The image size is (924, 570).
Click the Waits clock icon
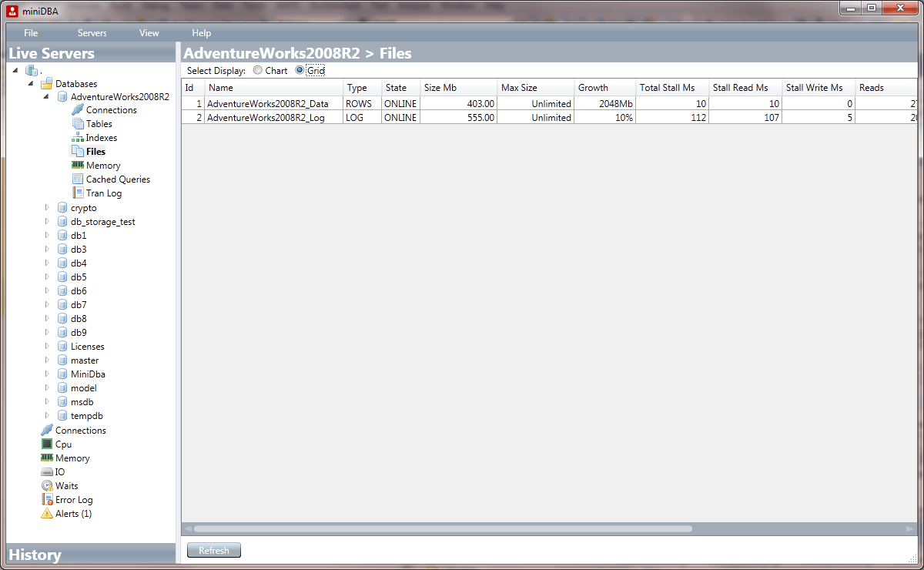(x=47, y=486)
